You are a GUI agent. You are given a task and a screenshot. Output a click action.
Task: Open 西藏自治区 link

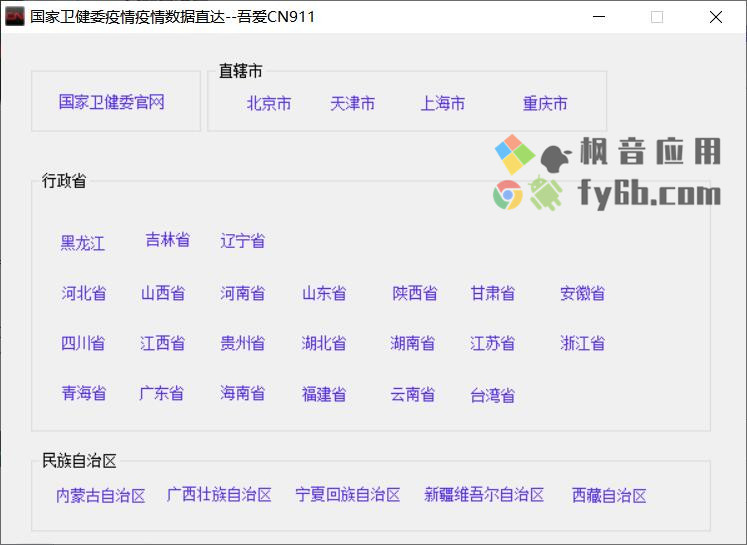(x=609, y=495)
